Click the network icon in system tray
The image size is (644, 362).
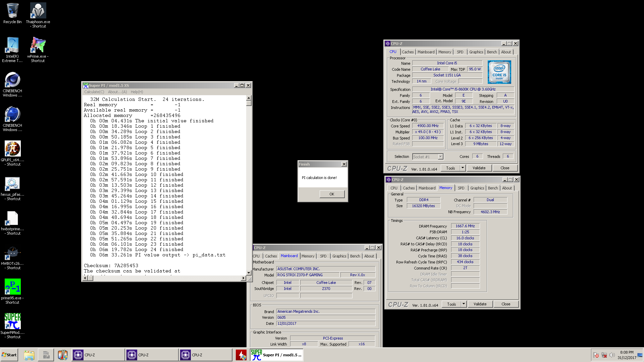[604, 355]
